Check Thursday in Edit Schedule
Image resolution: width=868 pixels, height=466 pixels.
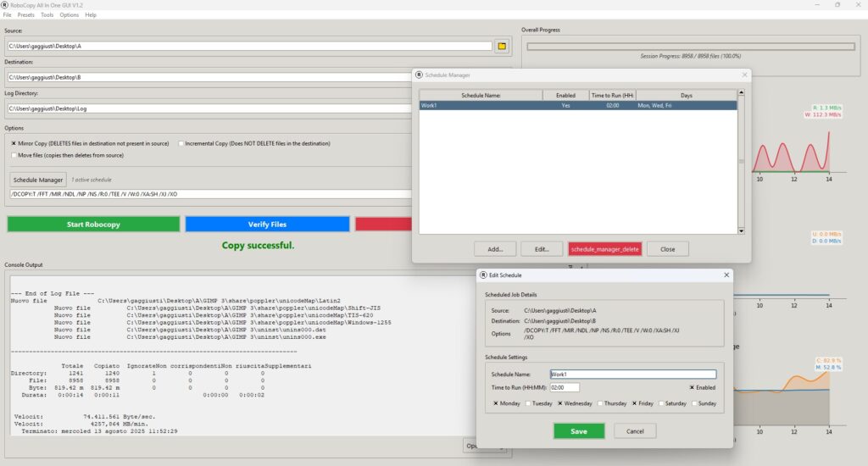pyautogui.click(x=600, y=403)
